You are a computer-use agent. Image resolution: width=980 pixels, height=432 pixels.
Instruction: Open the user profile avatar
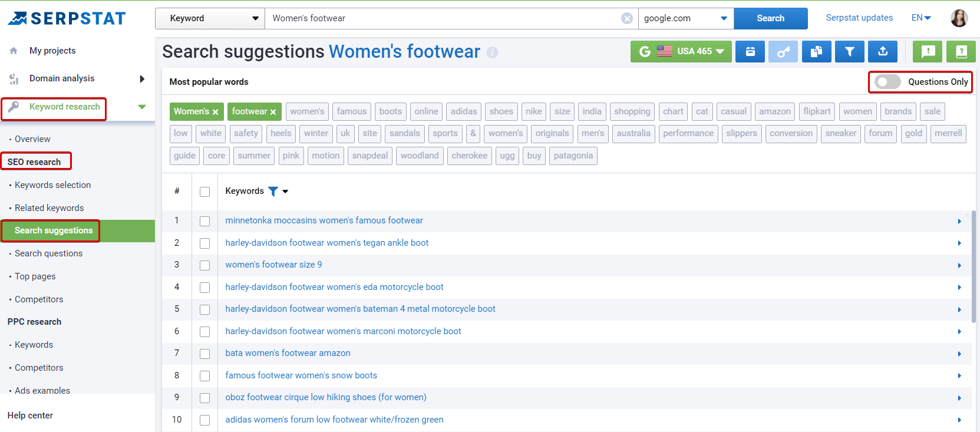(x=959, y=18)
